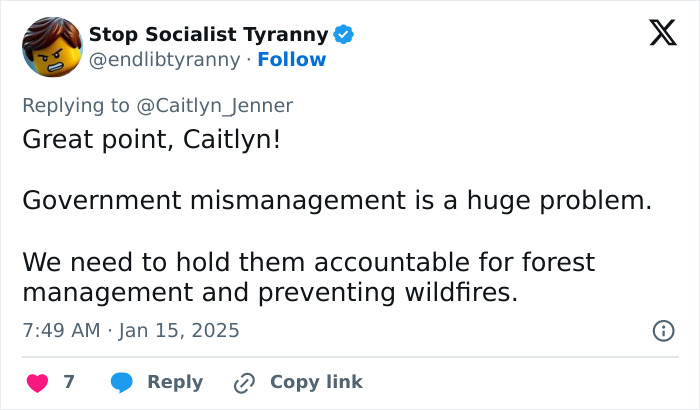700x410 pixels.
Task: Click the blue verified checkmark badge
Action: tap(343, 35)
